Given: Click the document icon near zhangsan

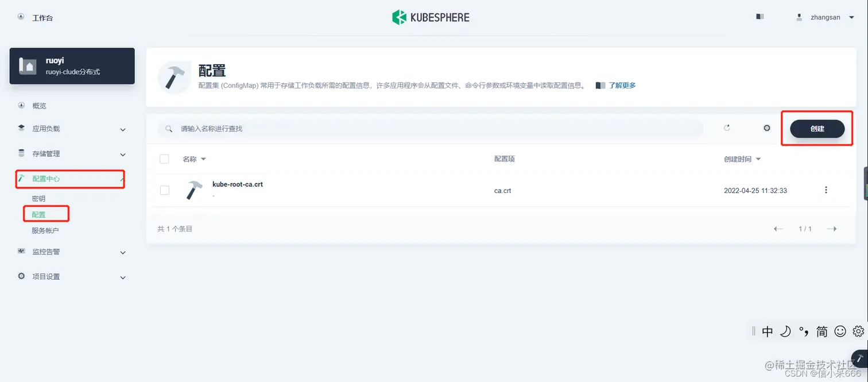Looking at the screenshot, I should [x=760, y=17].
